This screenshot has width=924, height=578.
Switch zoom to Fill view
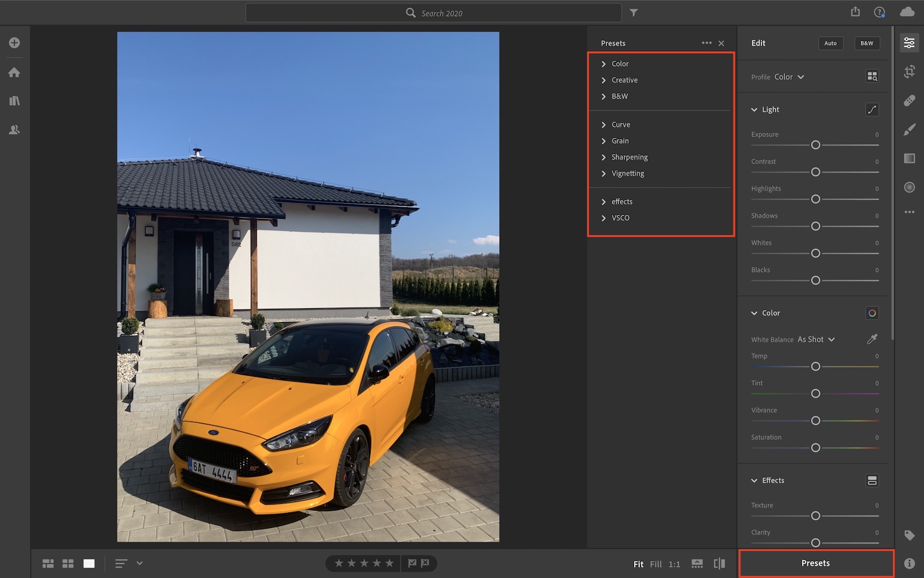[656, 564]
